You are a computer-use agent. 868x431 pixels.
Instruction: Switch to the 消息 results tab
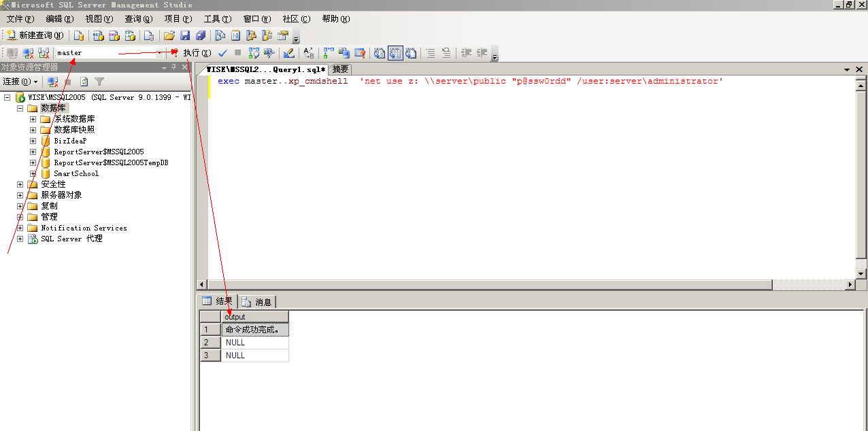(257, 302)
